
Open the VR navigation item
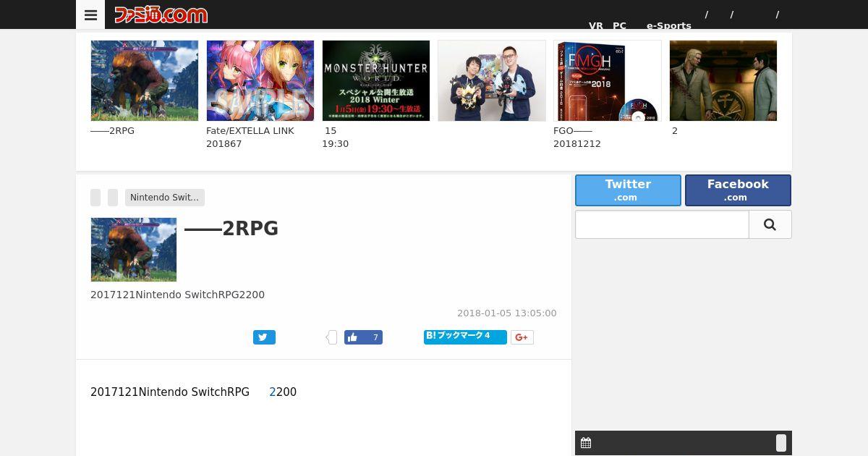point(596,25)
